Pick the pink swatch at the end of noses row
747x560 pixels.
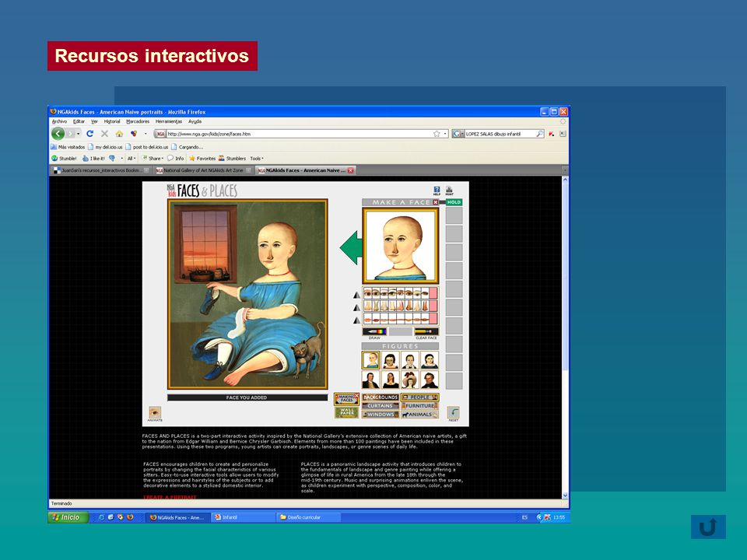point(433,306)
